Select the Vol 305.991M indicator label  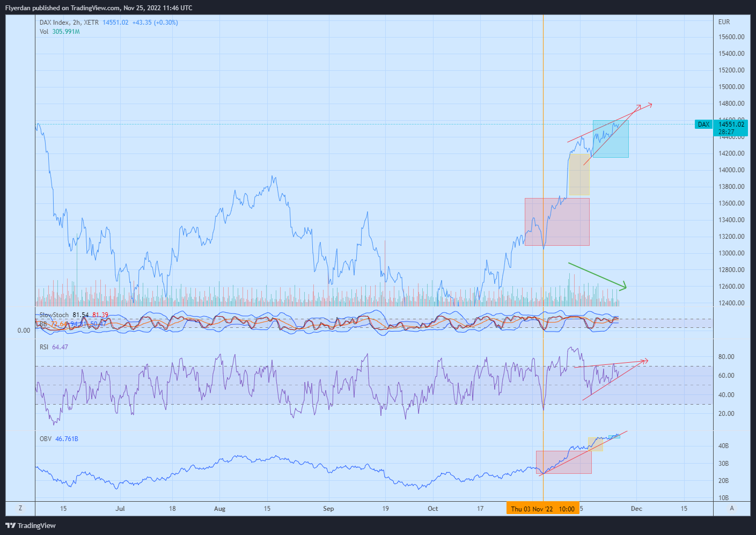tap(60, 32)
